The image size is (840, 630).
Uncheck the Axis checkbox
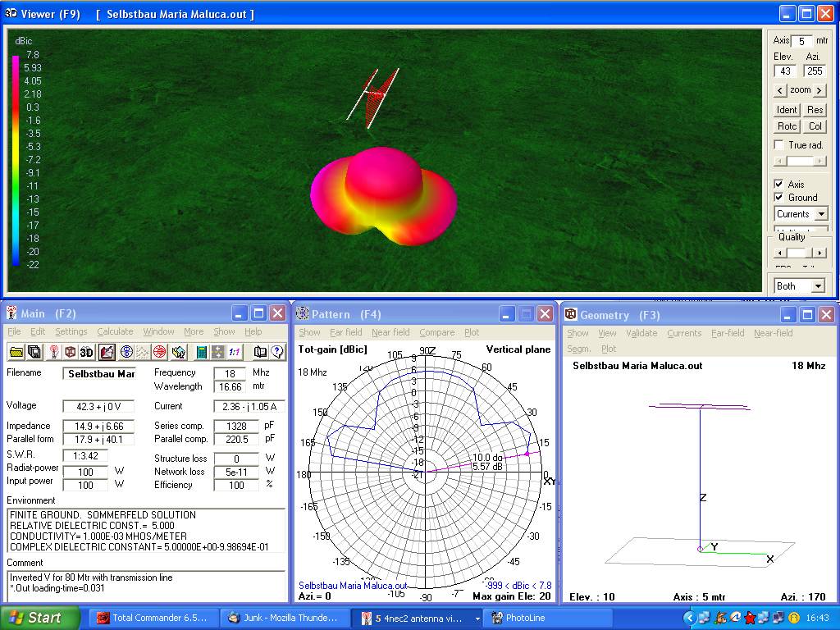click(779, 184)
